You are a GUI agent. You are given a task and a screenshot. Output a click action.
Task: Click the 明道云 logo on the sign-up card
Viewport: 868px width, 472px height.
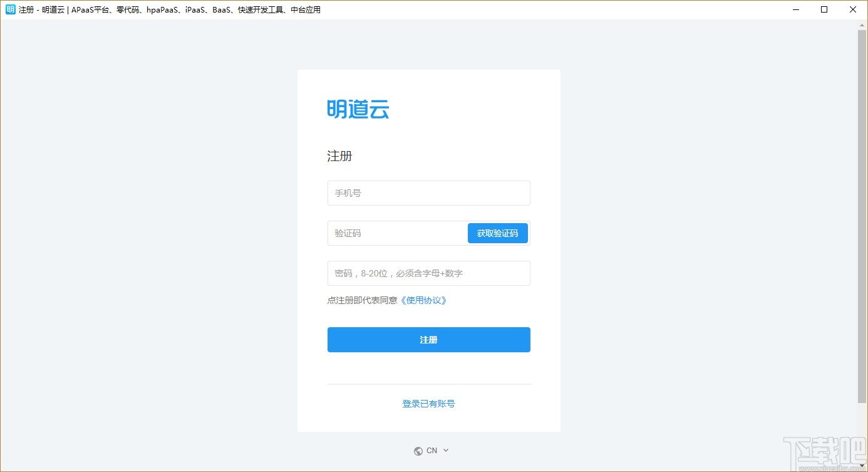(x=358, y=109)
